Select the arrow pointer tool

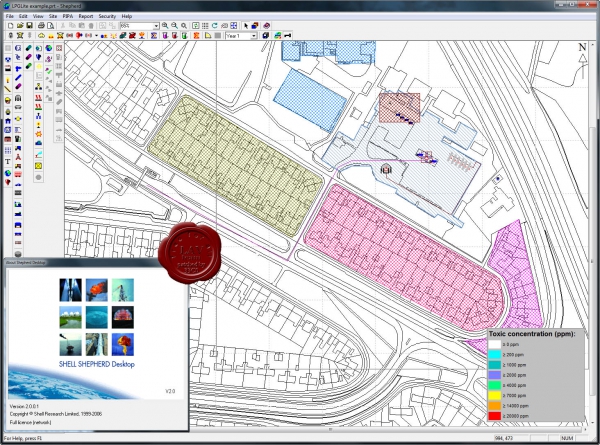246,26
